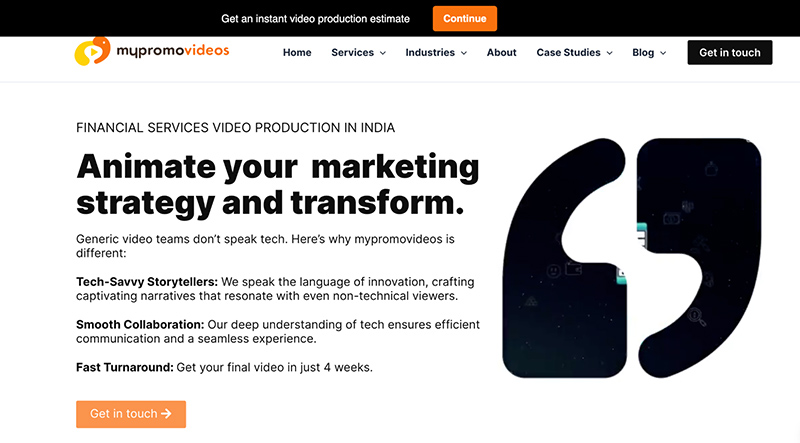Click the black Get in touch button
The height and width of the screenshot is (443, 800).
pyautogui.click(x=730, y=52)
